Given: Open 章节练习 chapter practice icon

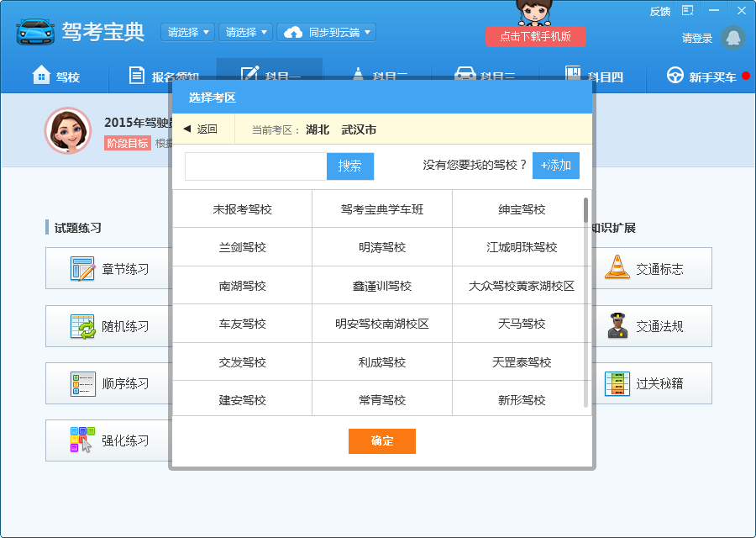Looking at the screenshot, I should (x=83, y=269).
